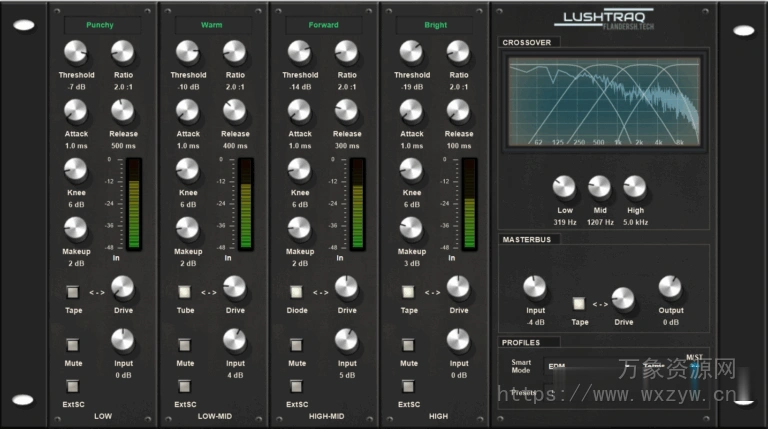
Task: Click the HIGH band Makeup knob
Action: tap(410, 229)
